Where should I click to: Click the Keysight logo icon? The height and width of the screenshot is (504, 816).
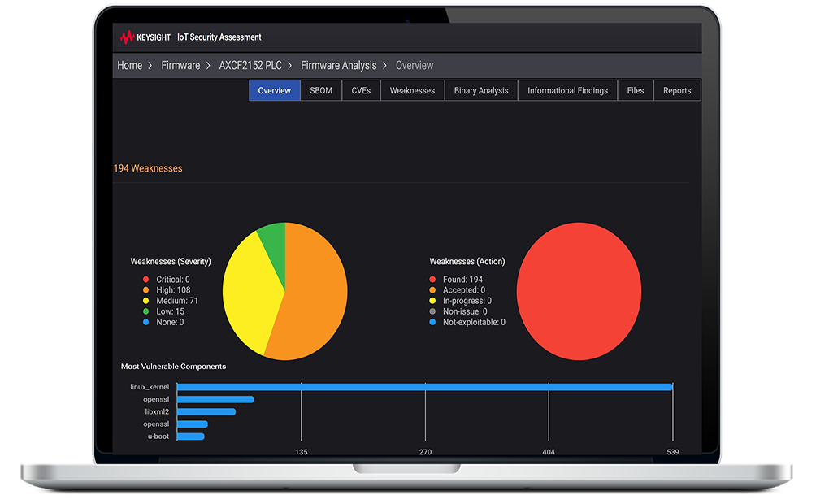(128, 37)
